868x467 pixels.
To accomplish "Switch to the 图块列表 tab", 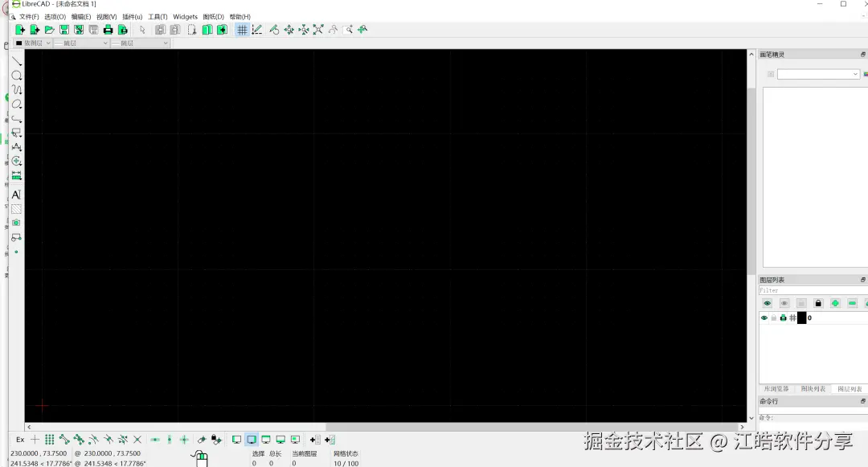I will point(813,389).
